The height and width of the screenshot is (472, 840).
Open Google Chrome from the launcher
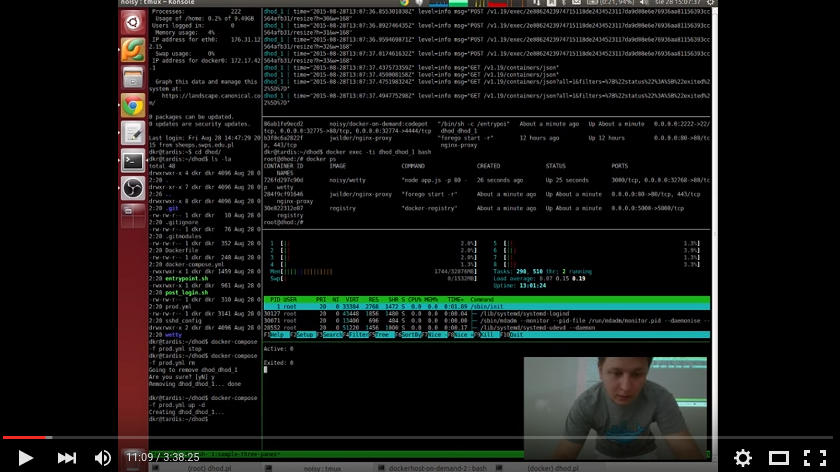[133, 106]
